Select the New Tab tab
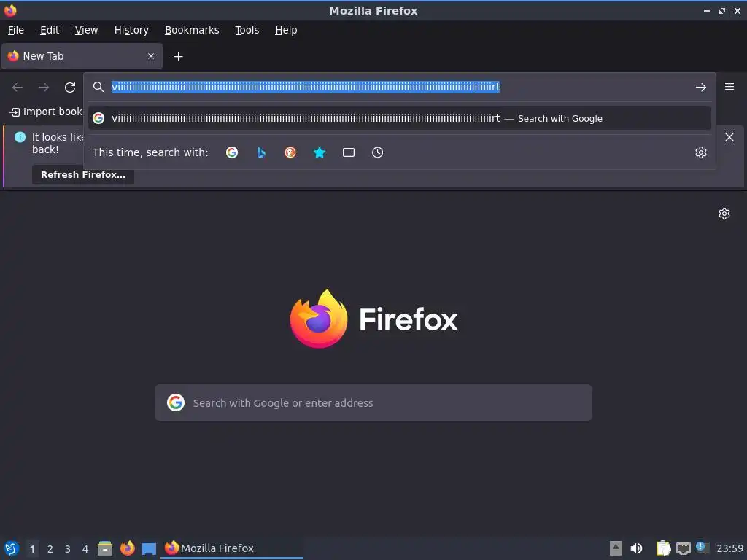747x560 pixels. pyautogui.click(x=82, y=56)
